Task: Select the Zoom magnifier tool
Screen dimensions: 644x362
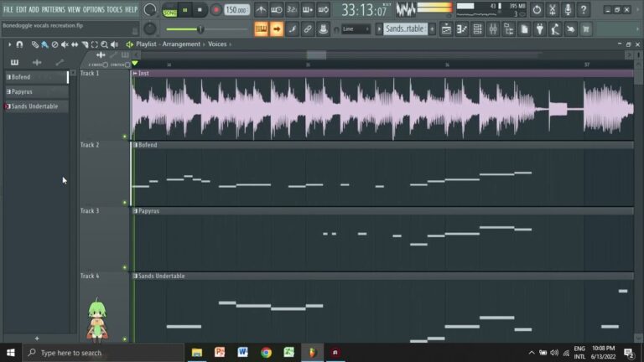Action: tap(104, 44)
